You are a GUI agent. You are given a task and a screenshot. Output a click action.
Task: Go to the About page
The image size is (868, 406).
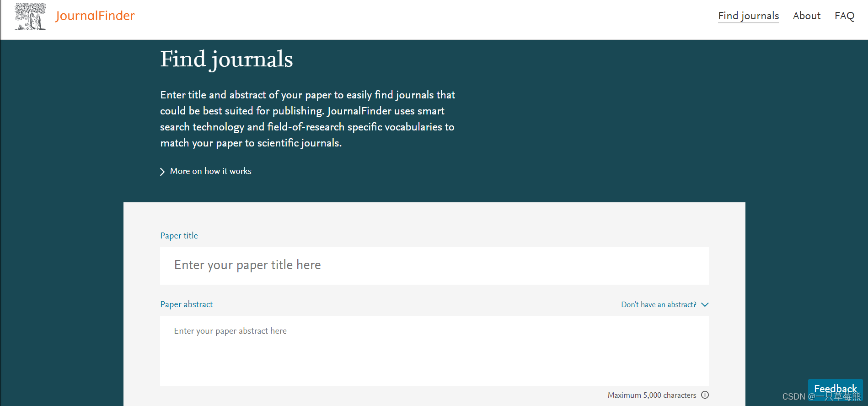pos(806,16)
